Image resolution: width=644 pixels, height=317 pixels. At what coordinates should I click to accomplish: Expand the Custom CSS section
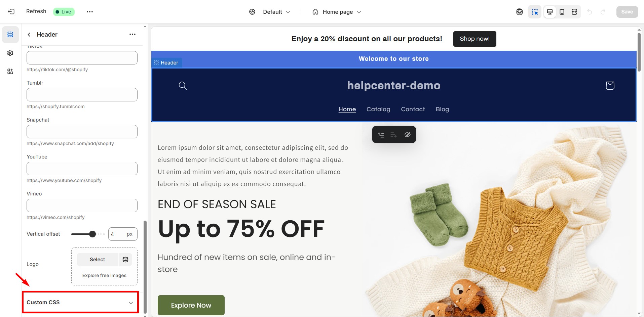pos(80,302)
